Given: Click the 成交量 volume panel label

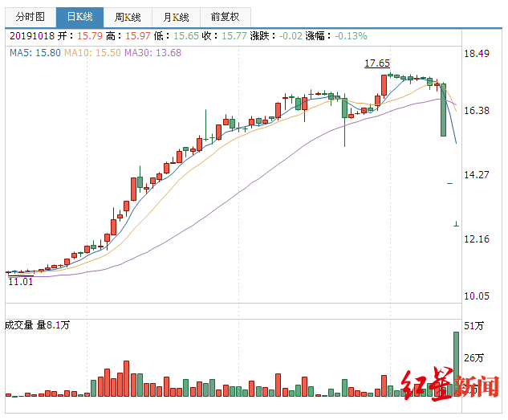Looking at the screenshot, I should tap(18, 325).
